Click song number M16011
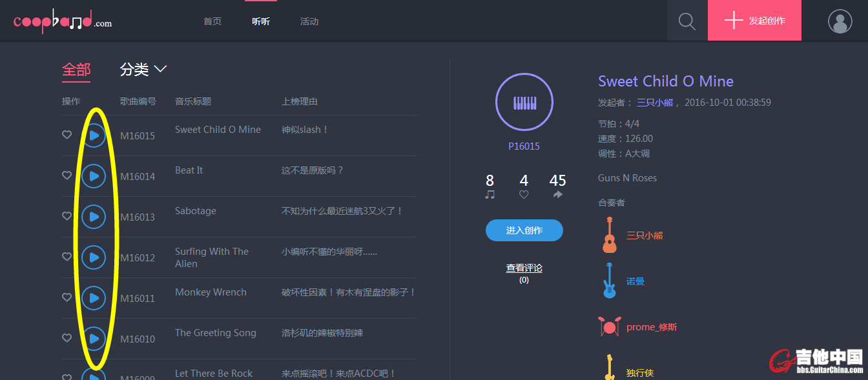Image resolution: width=868 pixels, height=380 pixels. [138, 299]
